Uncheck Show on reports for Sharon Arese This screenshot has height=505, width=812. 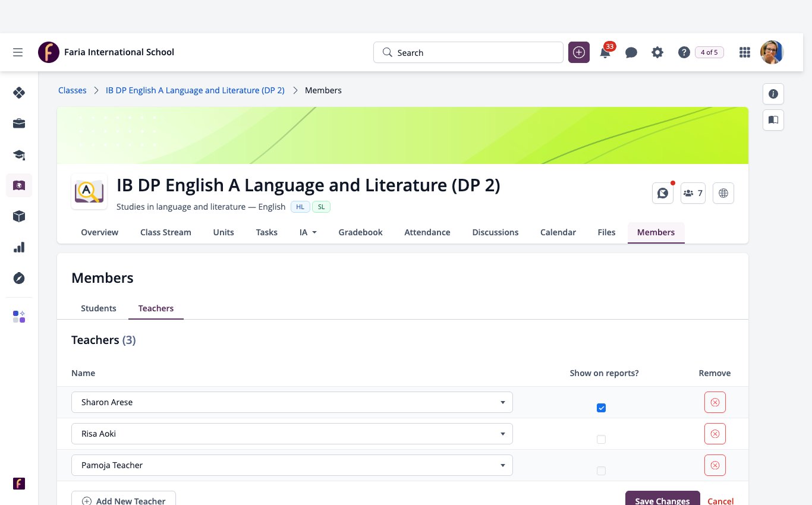point(601,408)
